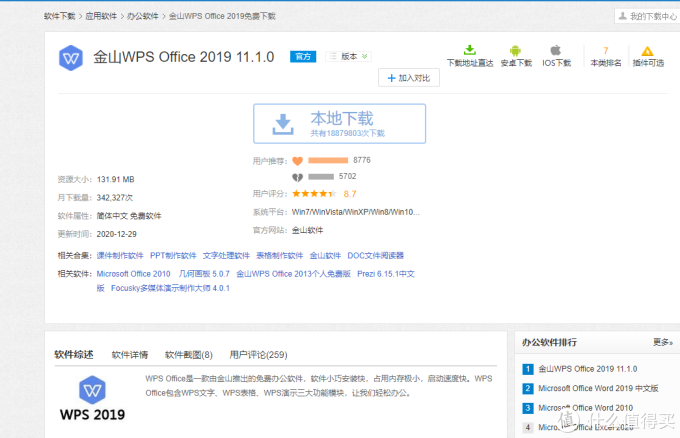
Task: Click the WPS 2019 thumbnail image
Action: click(92, 400)
